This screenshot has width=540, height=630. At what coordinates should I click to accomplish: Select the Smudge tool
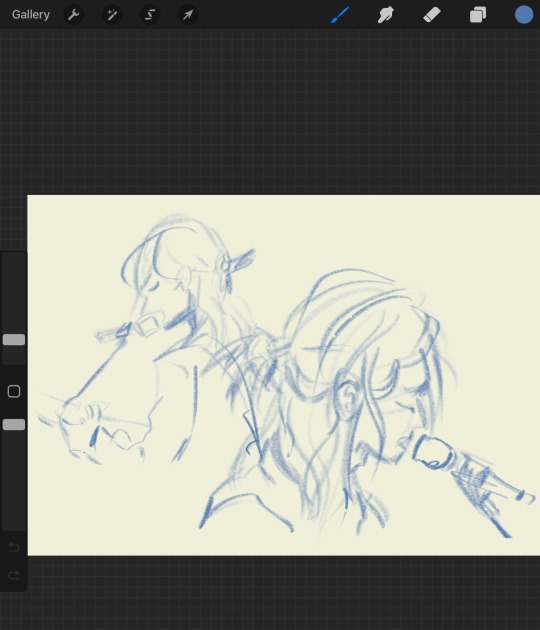click(386, 15)
